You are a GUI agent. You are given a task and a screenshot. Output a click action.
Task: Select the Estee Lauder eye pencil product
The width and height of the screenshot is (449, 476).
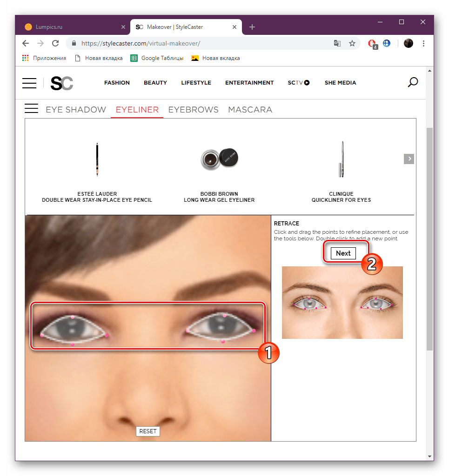point(97,172)
